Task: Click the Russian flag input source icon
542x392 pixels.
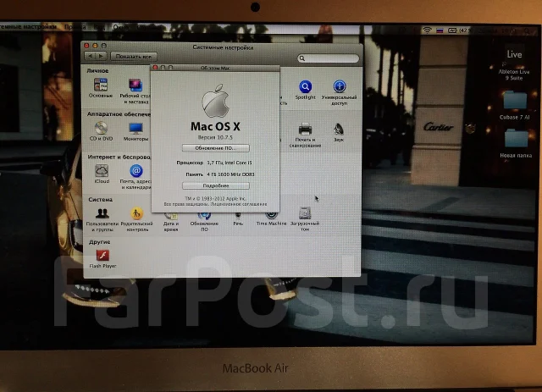Action: (x=440, y=30)
